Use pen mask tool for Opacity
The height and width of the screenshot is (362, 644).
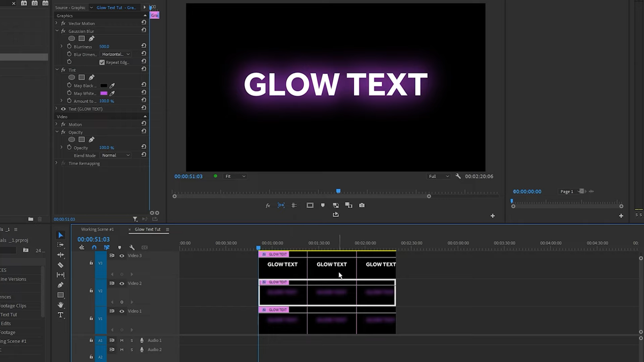(x=91, y=139)
